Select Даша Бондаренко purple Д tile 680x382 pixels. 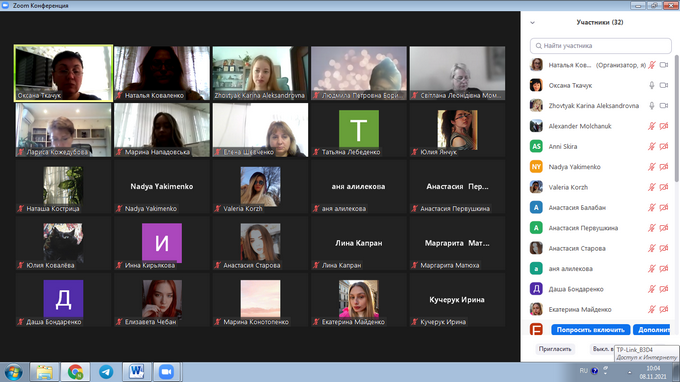coord(63,300)
